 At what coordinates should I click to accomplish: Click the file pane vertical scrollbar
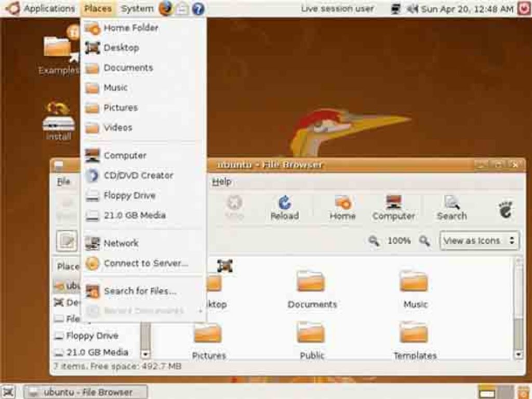518,312
